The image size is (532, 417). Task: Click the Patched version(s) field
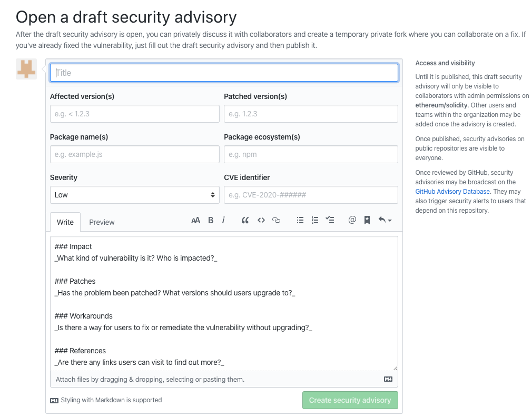pos(311,114)
